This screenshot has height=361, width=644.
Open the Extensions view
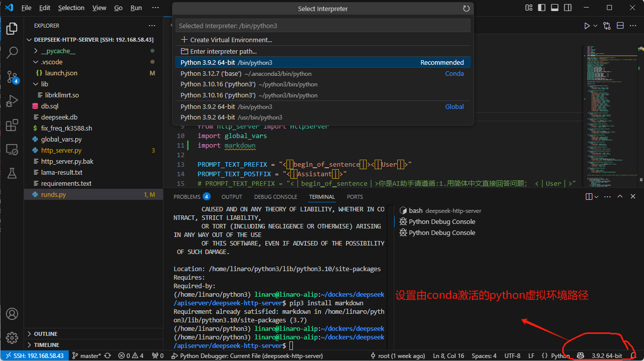click(x=12, y=125)
